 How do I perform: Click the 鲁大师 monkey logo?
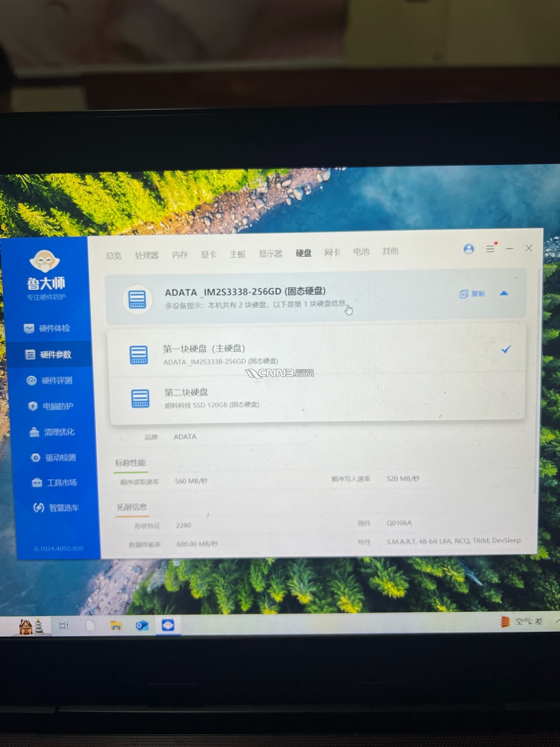pyautogui.click(x=44, y=260)
